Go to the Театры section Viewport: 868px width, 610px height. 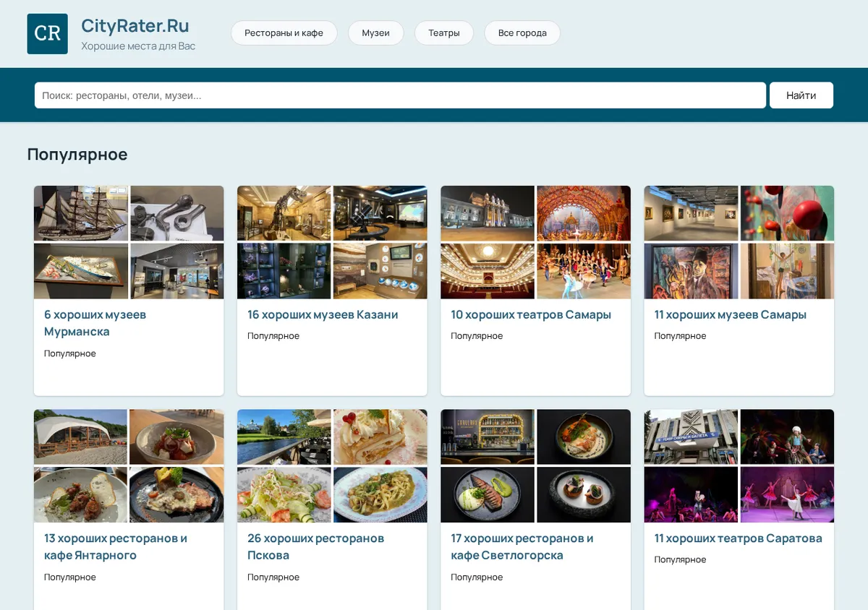pos(443,33)
